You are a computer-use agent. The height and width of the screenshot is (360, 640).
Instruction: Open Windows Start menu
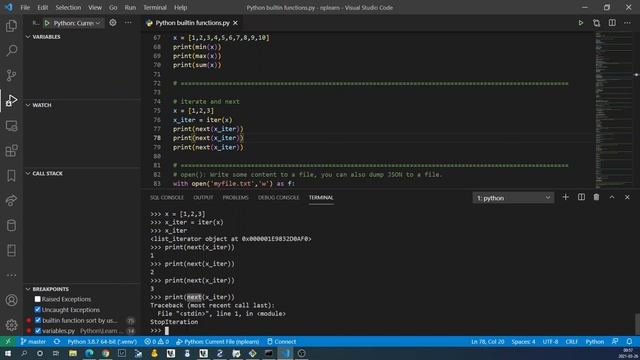tap(8, 353)
